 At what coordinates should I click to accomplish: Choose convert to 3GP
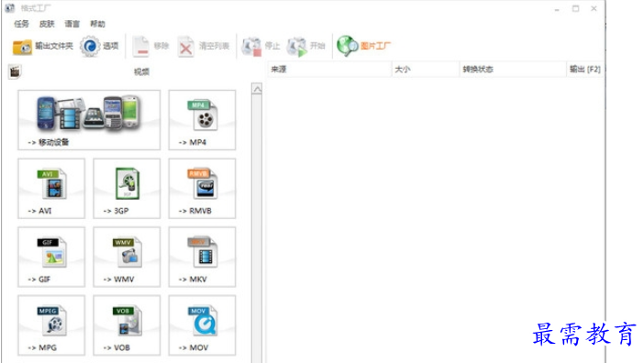[x=127, y=188]
